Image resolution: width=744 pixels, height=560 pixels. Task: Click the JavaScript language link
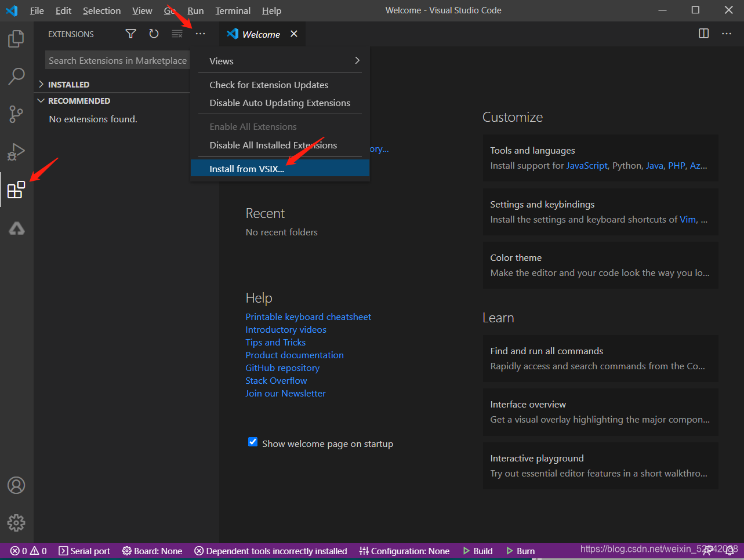[x=587, y=165]
